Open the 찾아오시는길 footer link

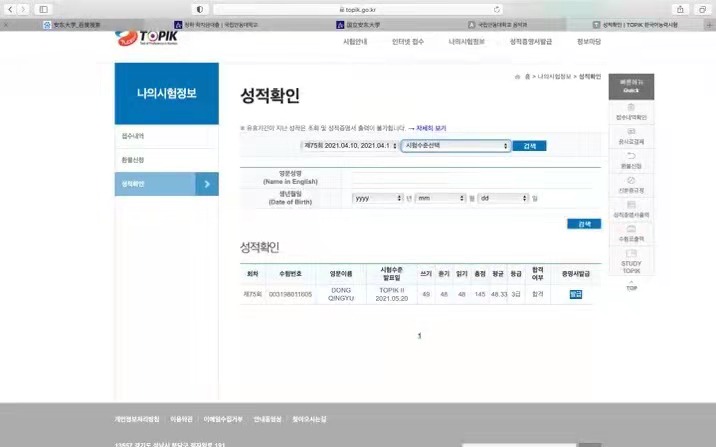point(309,419)
